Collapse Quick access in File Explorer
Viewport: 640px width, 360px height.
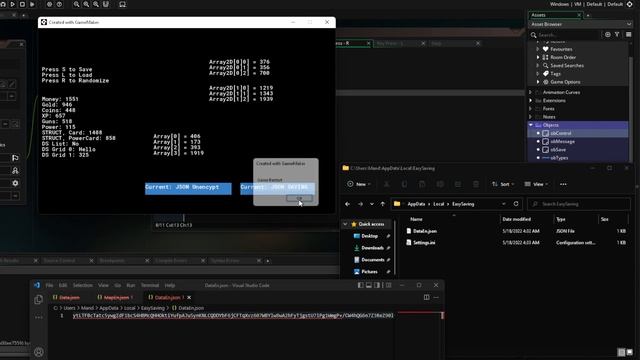click(345, 224)
